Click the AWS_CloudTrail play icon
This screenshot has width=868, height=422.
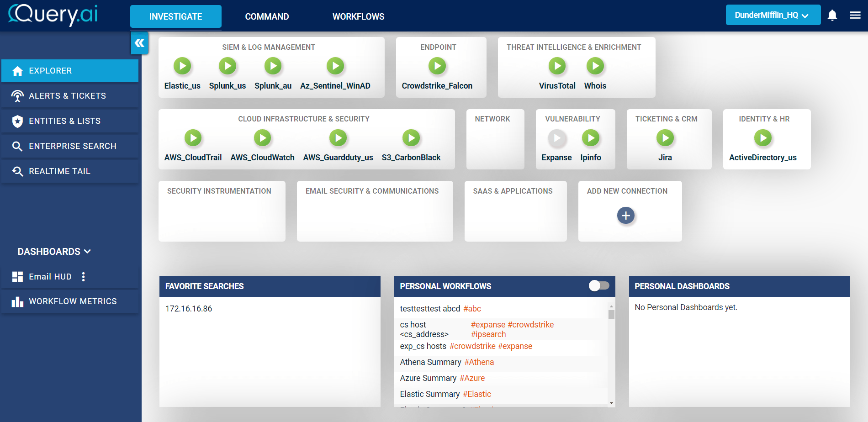193,138
